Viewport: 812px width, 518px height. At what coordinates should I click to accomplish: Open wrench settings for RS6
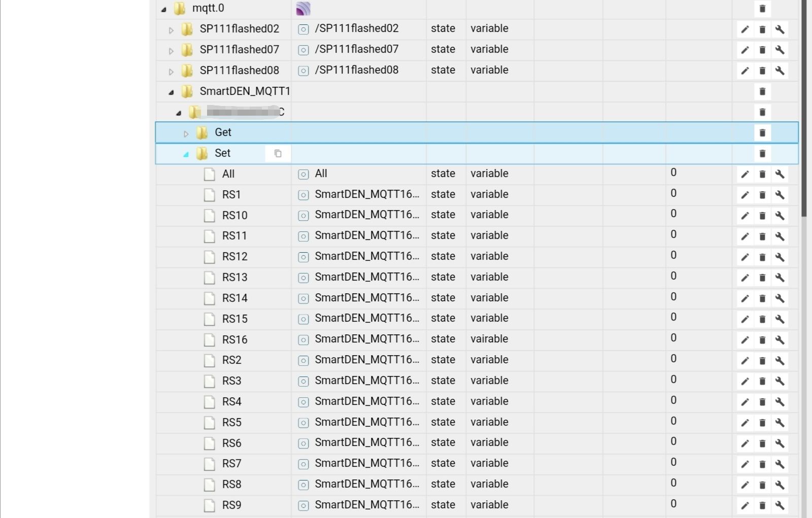(780, 444)
